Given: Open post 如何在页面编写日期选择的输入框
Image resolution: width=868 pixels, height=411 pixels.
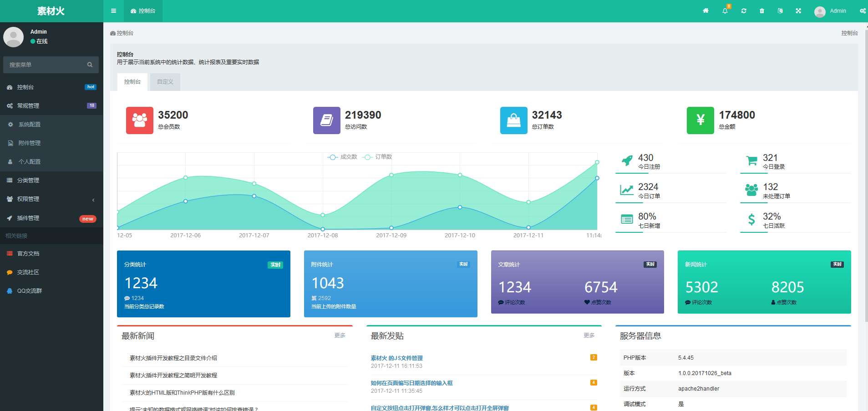Looking at the screenshot, I should click(x=412, y=383).
